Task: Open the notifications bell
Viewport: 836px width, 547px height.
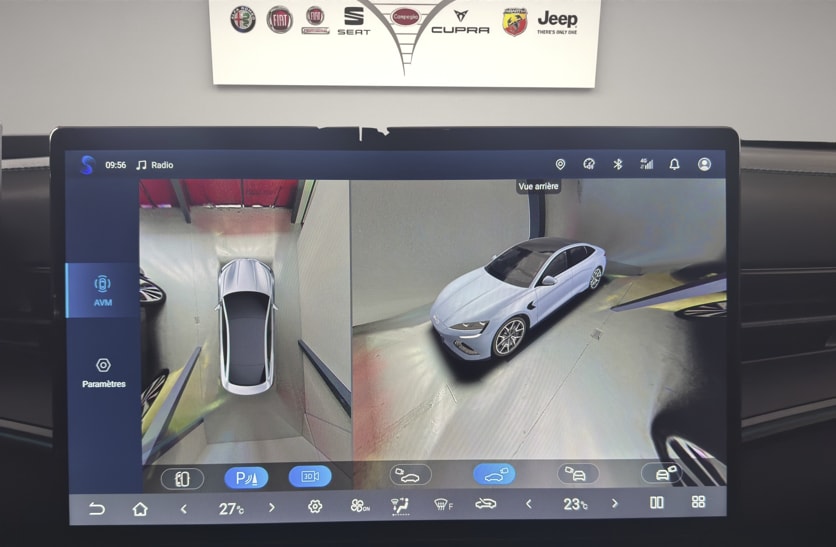Action: (674, 164)
